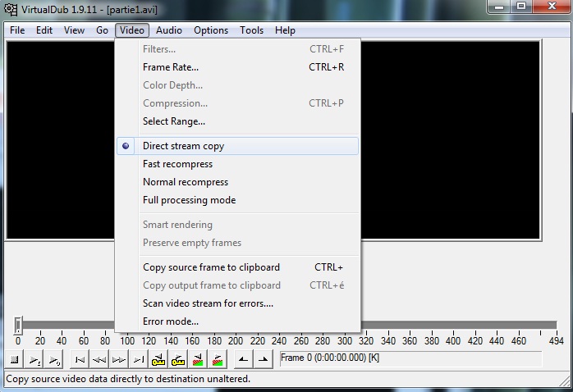Play the input video preview
This screenshot has width=573, height=392.
pos(34,359)
